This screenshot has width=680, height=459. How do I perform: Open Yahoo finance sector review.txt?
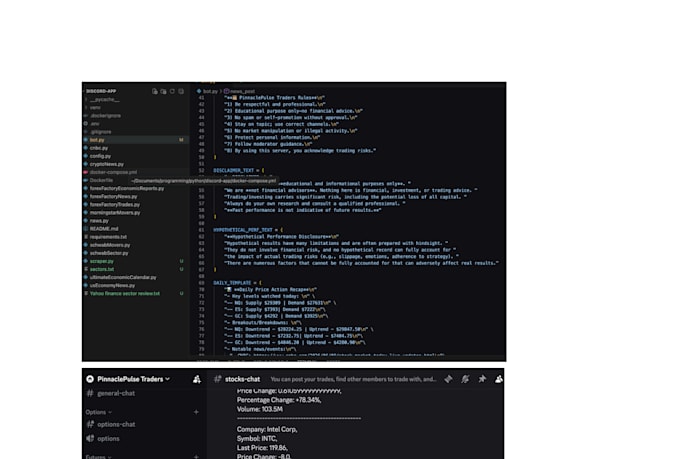click(x=124, y=294)
